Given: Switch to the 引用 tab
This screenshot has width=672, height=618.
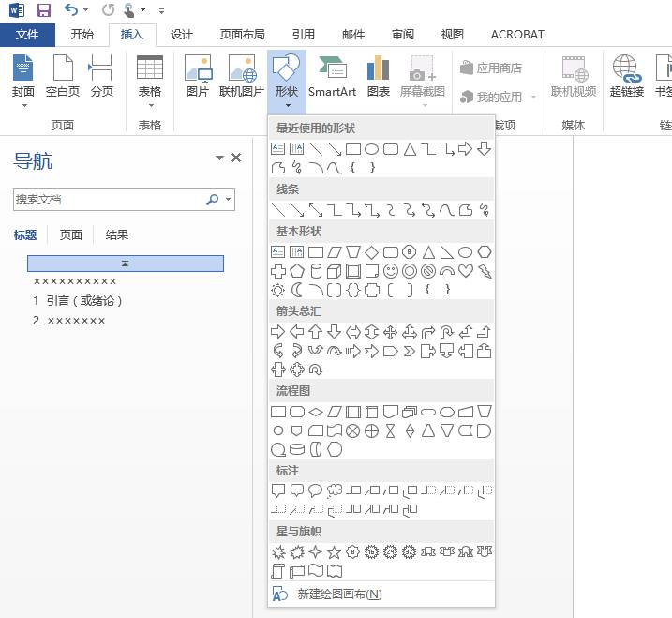Looking at the screenshot, I should pos(304,35).
